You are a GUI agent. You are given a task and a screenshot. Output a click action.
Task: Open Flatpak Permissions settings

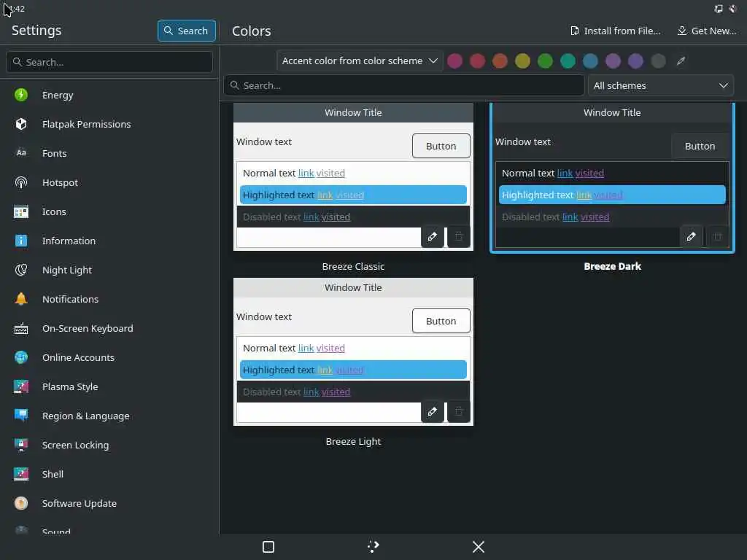pos(109,124)
